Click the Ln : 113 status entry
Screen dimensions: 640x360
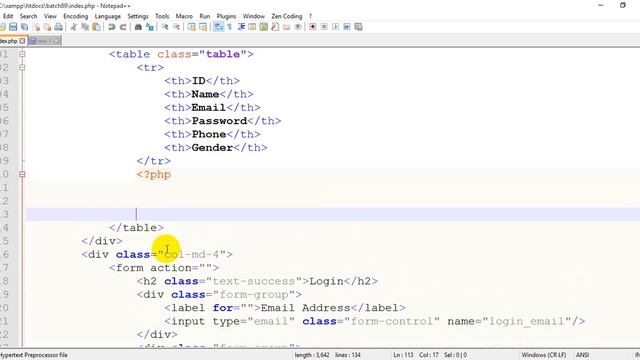tap(403, 355)
